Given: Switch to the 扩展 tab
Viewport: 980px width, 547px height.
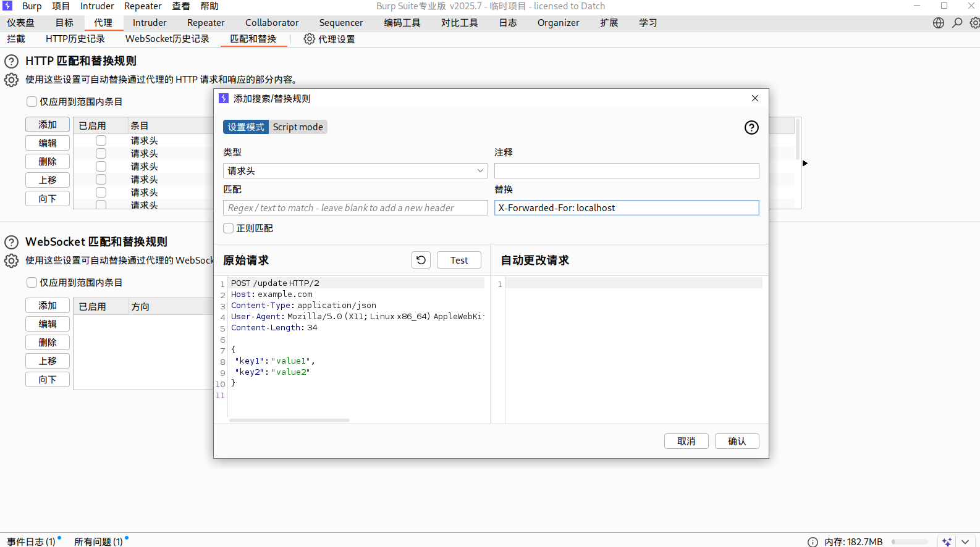Looking at the screenshot, I should click(609, 23).
